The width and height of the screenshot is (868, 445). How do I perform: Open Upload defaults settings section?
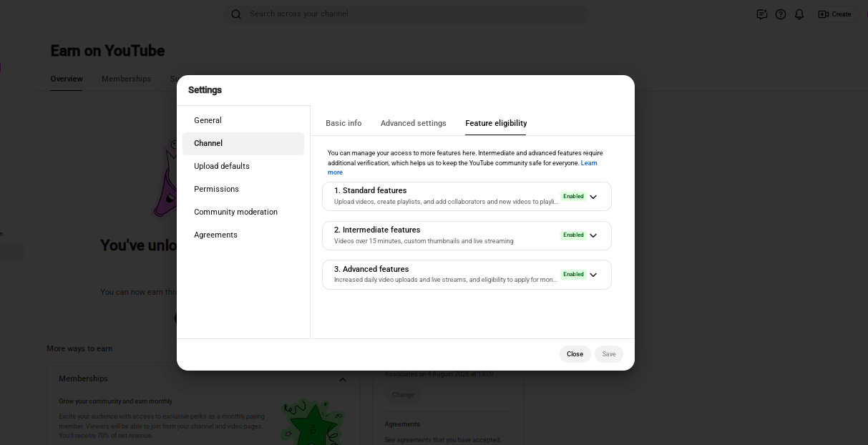243,166
